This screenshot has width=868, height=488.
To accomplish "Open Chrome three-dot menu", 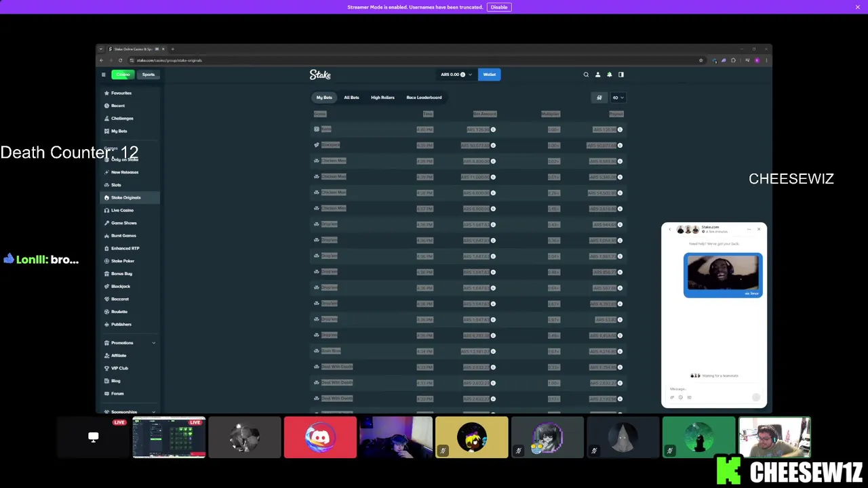I will (x=766, y=60).
